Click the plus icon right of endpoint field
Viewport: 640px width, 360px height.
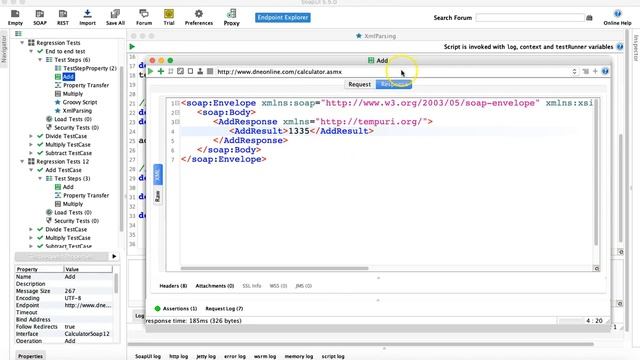coord(595,71)
